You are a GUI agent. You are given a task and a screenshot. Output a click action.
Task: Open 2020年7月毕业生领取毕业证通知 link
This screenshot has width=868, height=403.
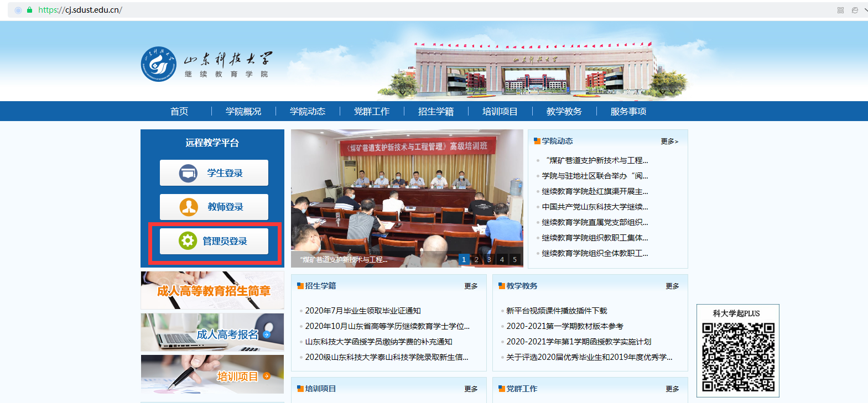363,311
